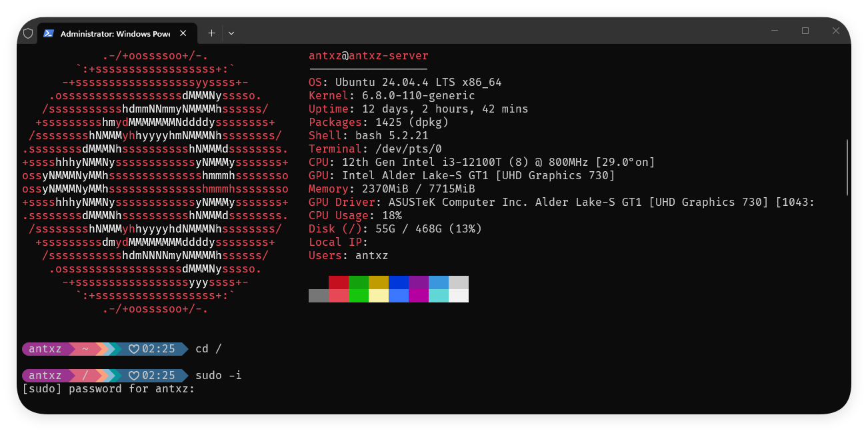Click the red color block in top row

(x=339, y=282)
